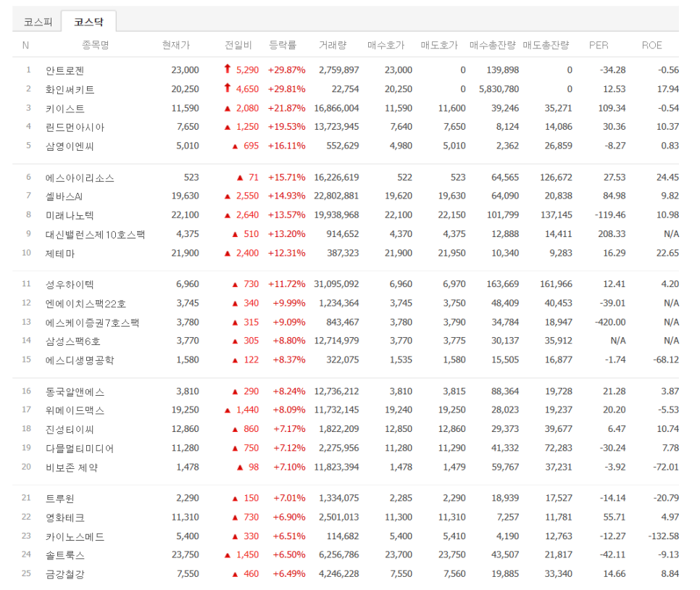
Task: Open stock 카이노스메드
Action: click(75, 536)
